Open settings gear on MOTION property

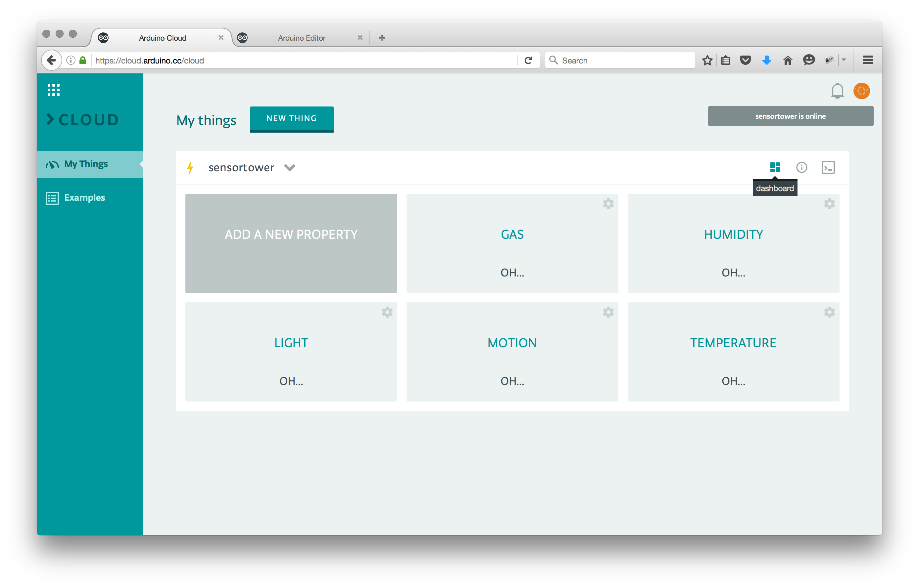[x=608, y=312]
